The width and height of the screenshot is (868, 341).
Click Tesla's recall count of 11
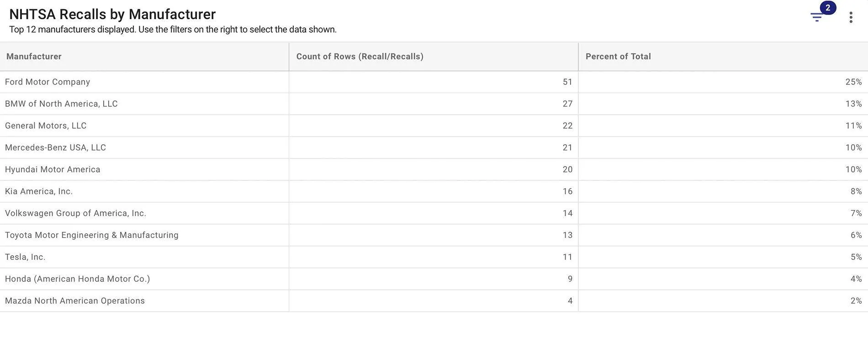pos(567,257)
